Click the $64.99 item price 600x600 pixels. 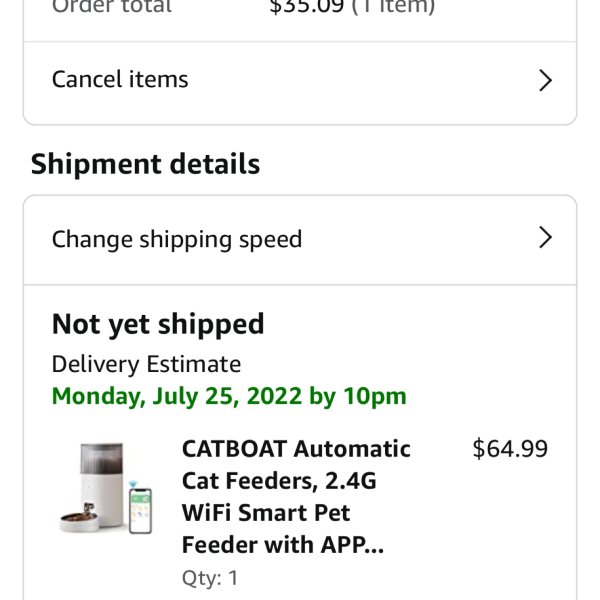pos(510,448)
